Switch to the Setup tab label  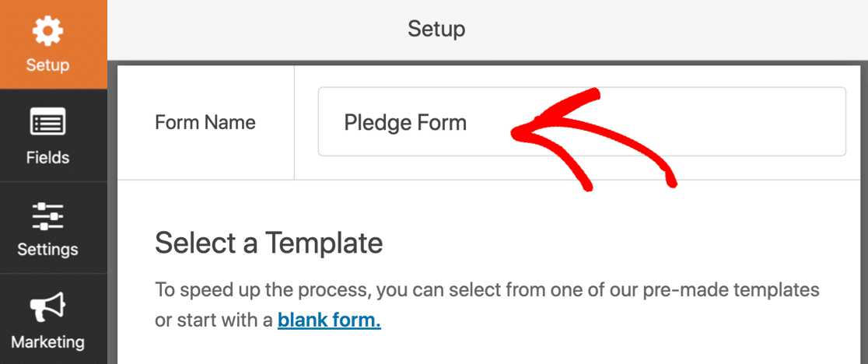point(47,65)
